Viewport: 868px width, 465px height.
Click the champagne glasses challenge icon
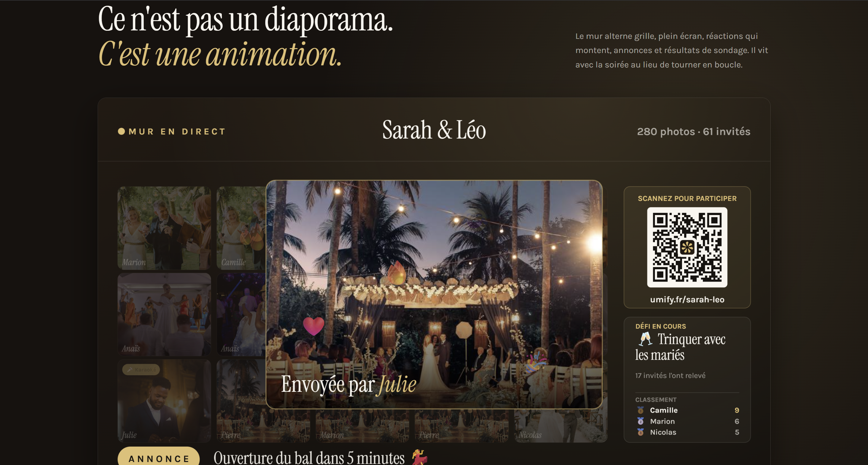pos(645,339)
